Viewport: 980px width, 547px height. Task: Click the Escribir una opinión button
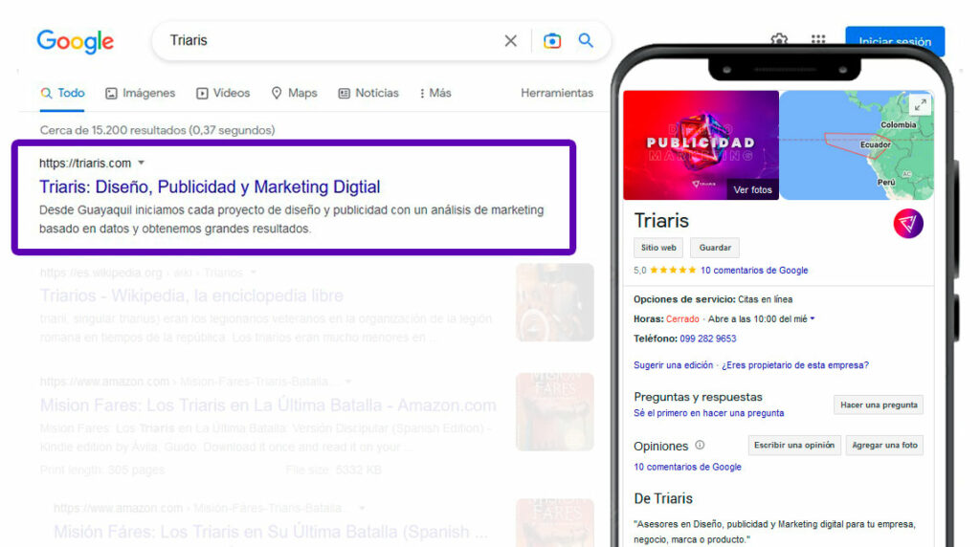(x=794, y=446)
